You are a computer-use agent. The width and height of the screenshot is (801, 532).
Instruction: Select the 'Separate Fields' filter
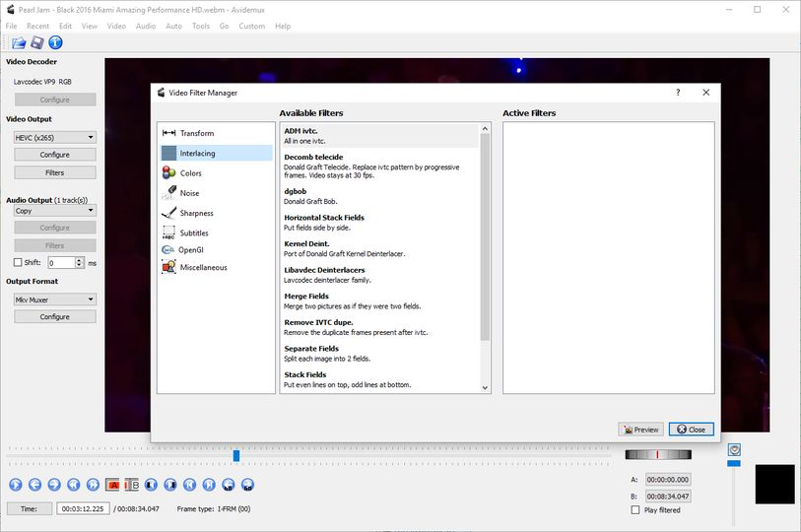(380, 353)
